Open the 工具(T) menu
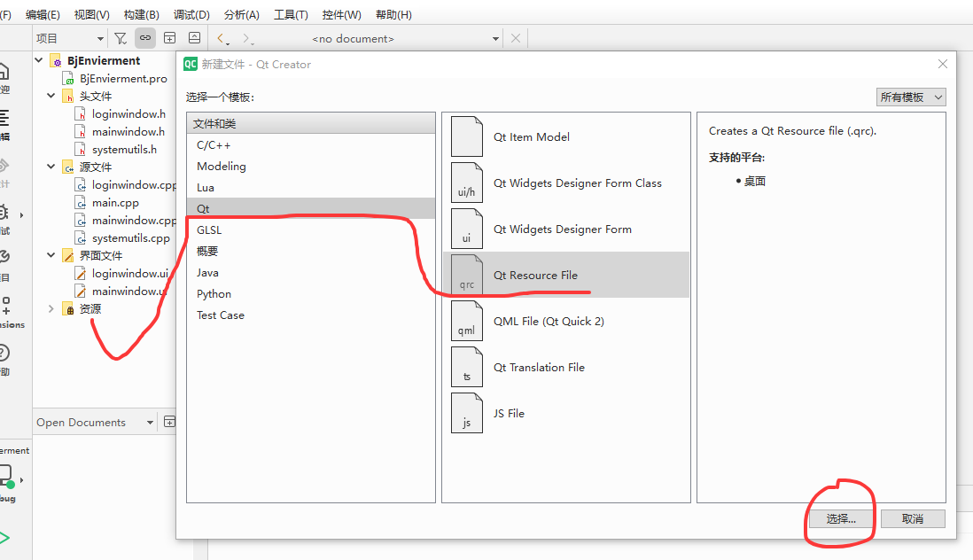 coord(291,14)
